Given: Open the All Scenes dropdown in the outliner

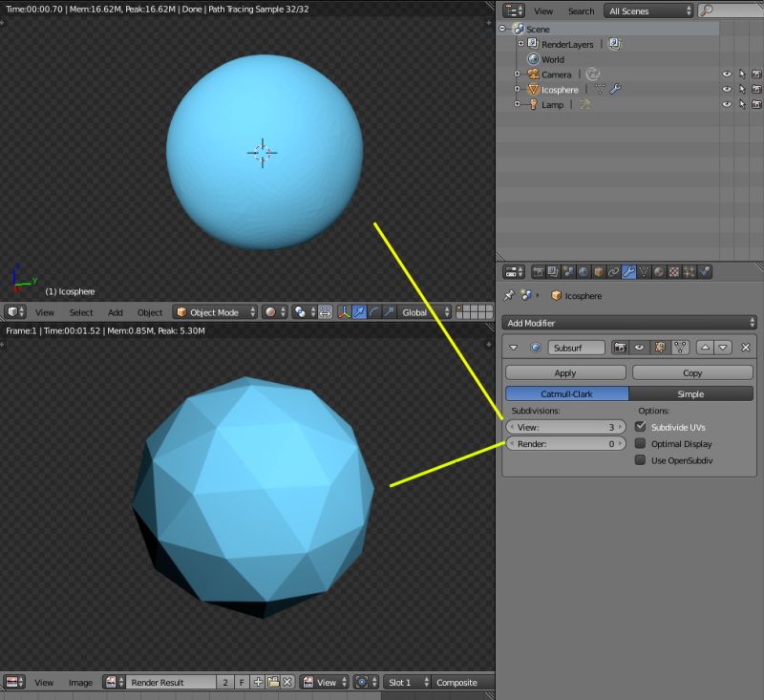Looking at the screenshot, I should 647,11.
